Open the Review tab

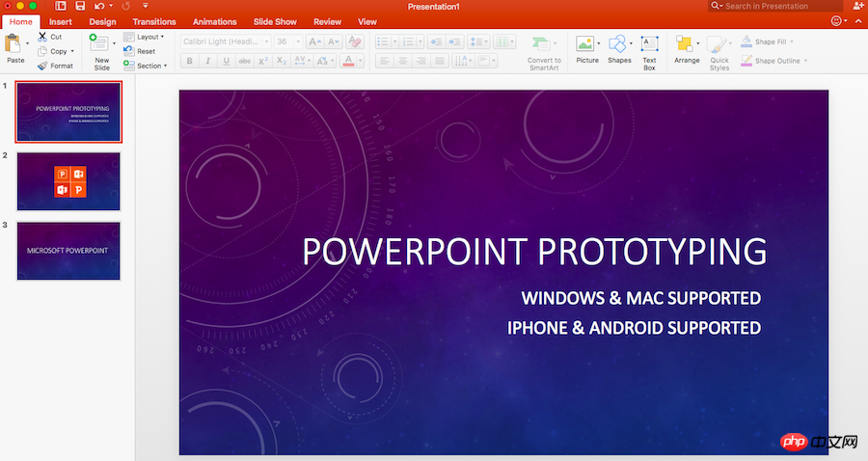click(327, 21)
